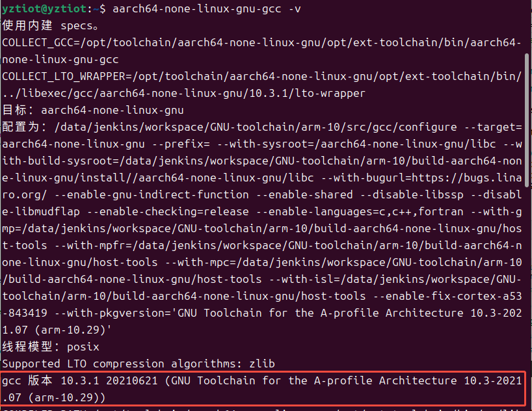Click the typed command aarch64-none-linux-gnu-gcc -v
This screenshot has width=532, height=411.
[207, 9]
